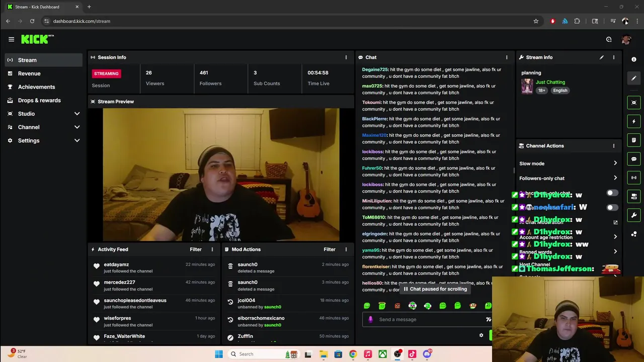
Task: Click the Just Chatting category link
Action: click(x=550, y=82)
